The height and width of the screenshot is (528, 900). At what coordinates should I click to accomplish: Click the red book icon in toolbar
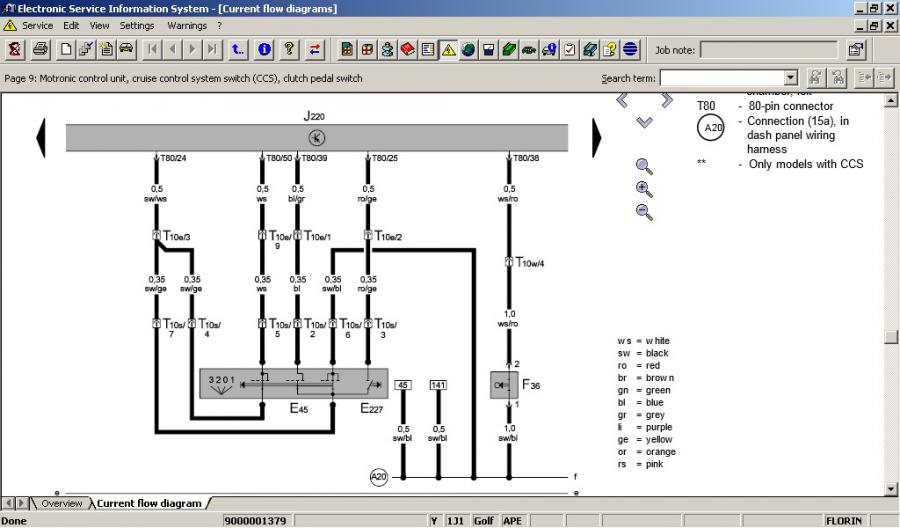(408, 49)
